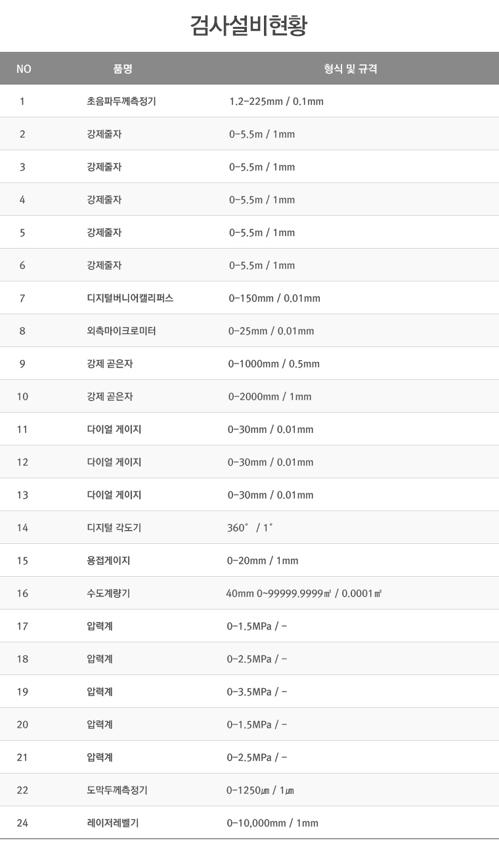Click the 레이저레벨기 item name

coord(112,823)
